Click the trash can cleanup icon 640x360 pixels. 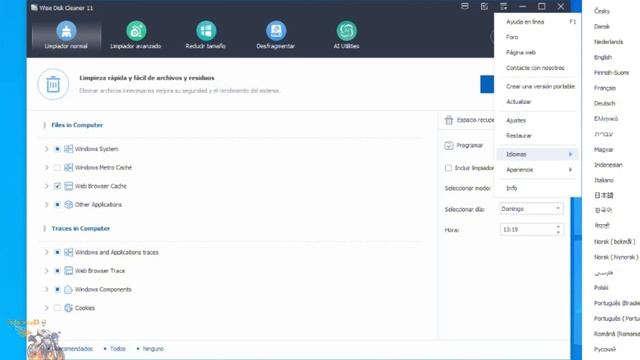[x=53, y=84]
